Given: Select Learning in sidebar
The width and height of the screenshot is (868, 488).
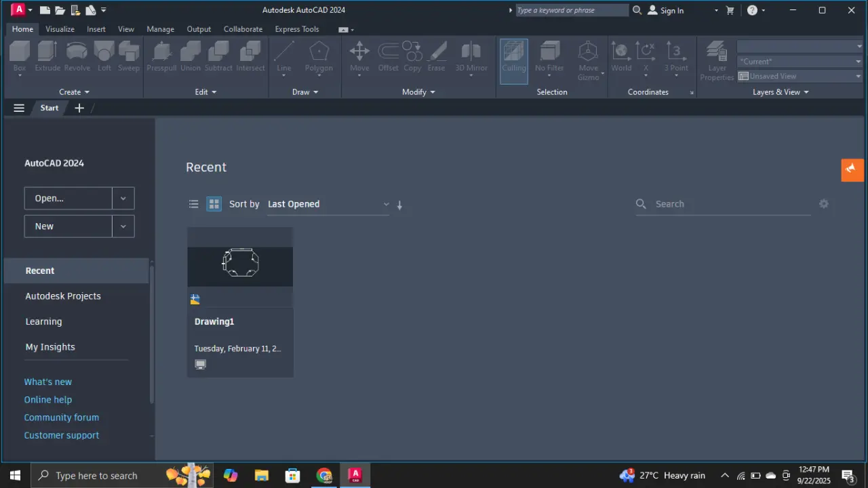Looking at the screenshot, I should pos(43,321).
